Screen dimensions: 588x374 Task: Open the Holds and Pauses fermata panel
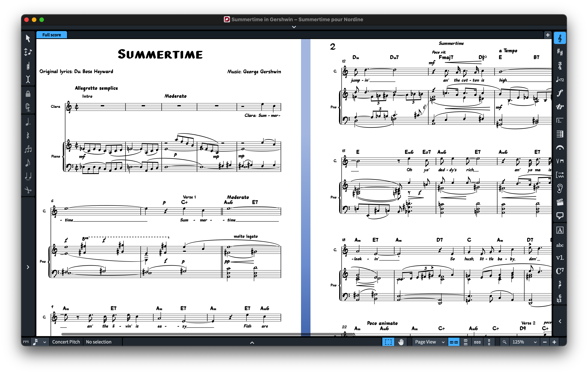pyautogui.click(x=560, y=148)
